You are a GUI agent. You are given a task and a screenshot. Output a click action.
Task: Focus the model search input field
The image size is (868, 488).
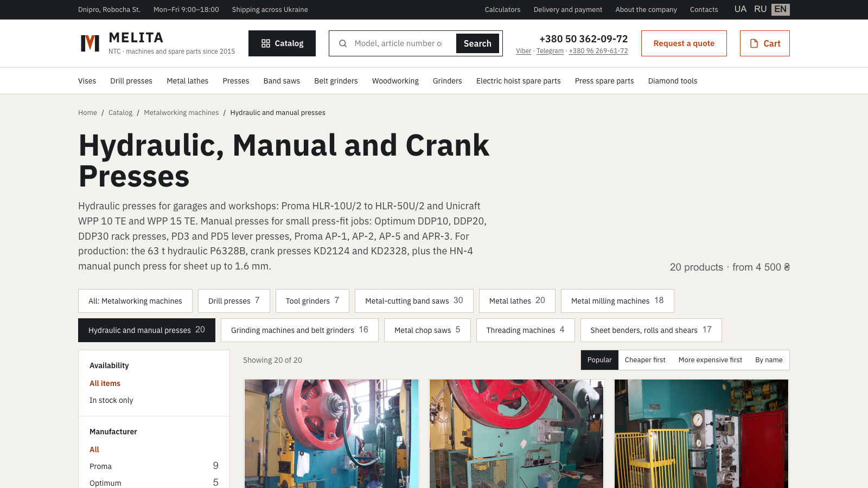pyautogui.click(x=398, y=43)
